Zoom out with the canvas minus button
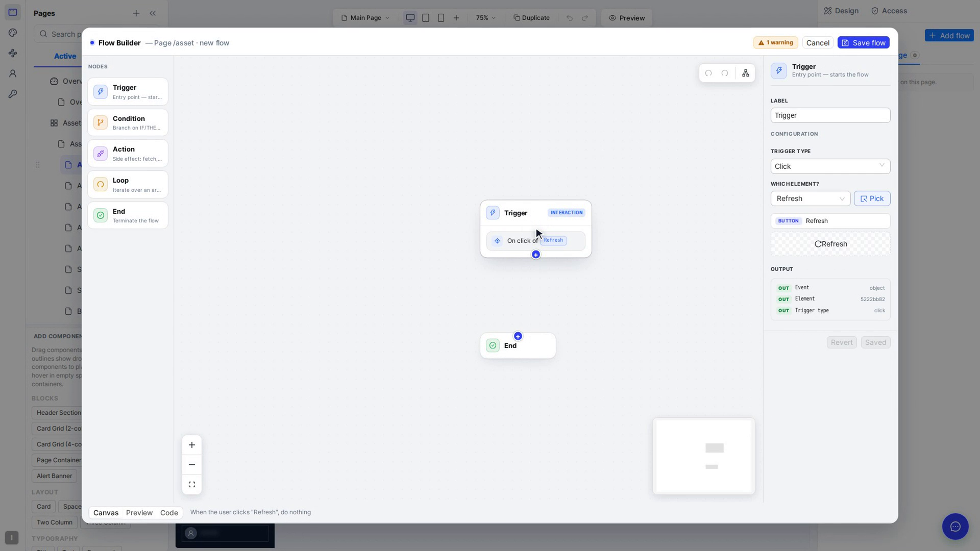Image resolution: width=980 pixels, height=551 pixels. tap(192, 465)
